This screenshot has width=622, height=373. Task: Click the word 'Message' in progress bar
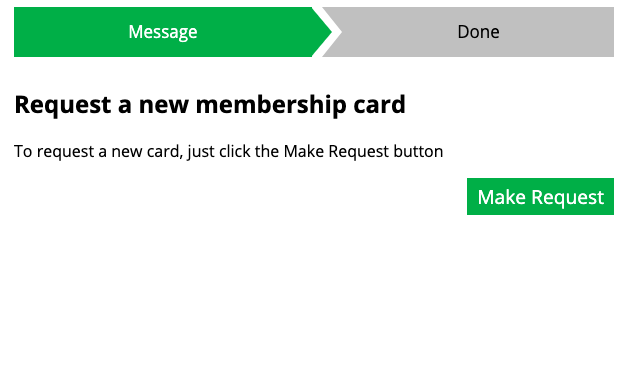pos(163,32)
